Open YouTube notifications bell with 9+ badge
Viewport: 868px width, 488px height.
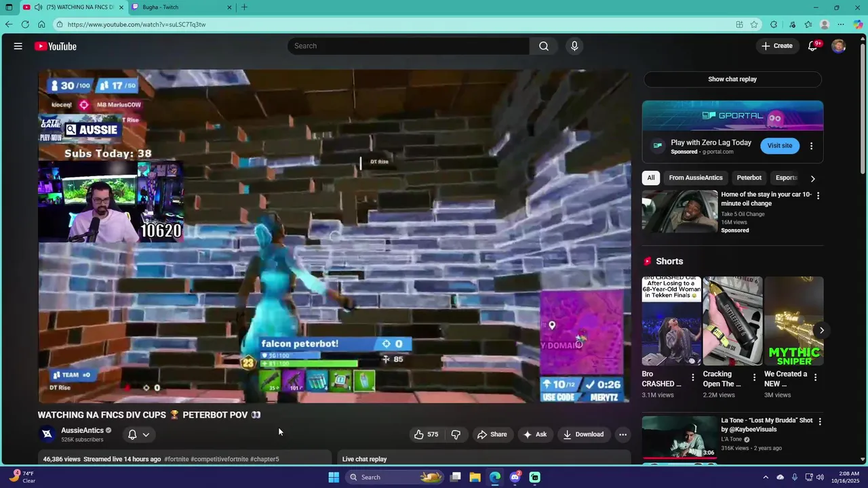pyautogui.click(x=813, y=46)
